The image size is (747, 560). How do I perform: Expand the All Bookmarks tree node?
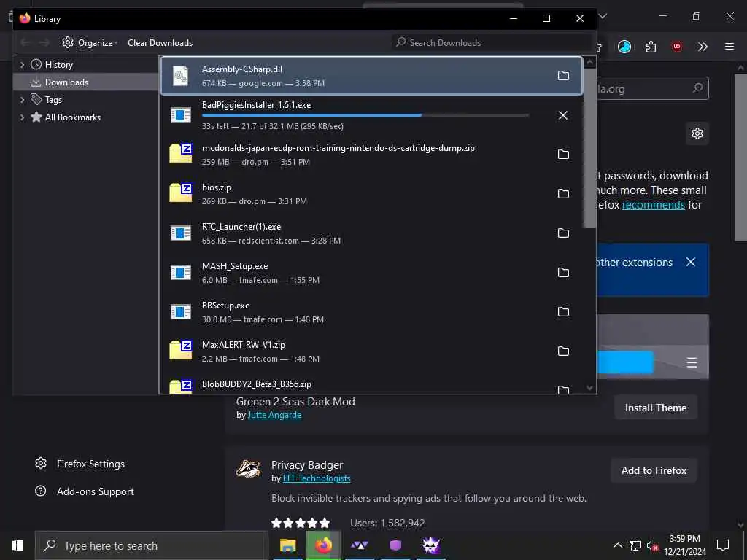[22, 117]
